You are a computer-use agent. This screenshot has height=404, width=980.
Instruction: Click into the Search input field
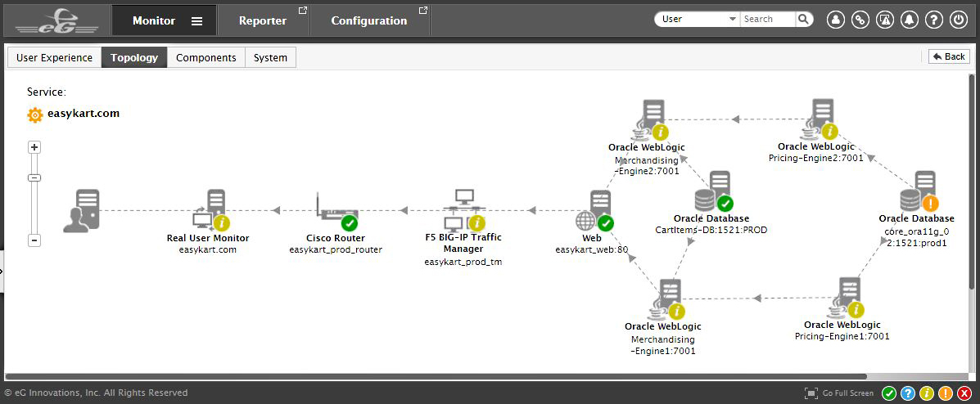point(768,20)
